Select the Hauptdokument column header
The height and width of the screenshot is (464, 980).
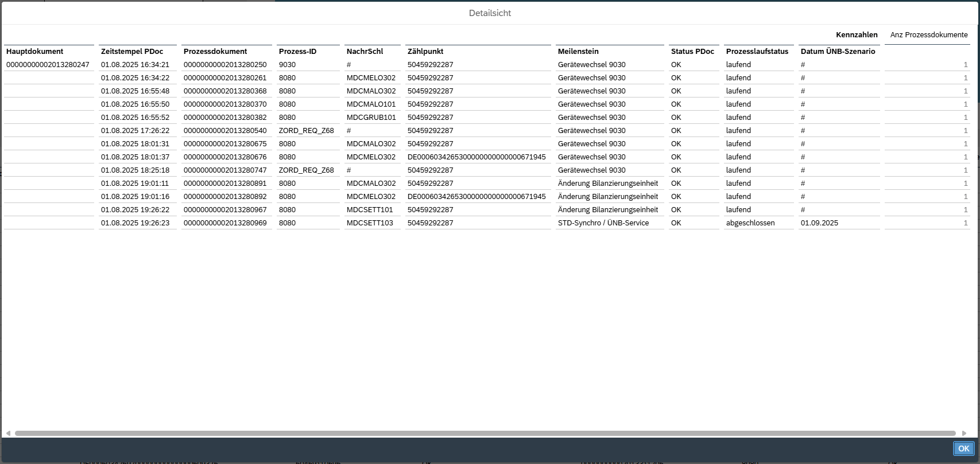(x=35, y=52)
